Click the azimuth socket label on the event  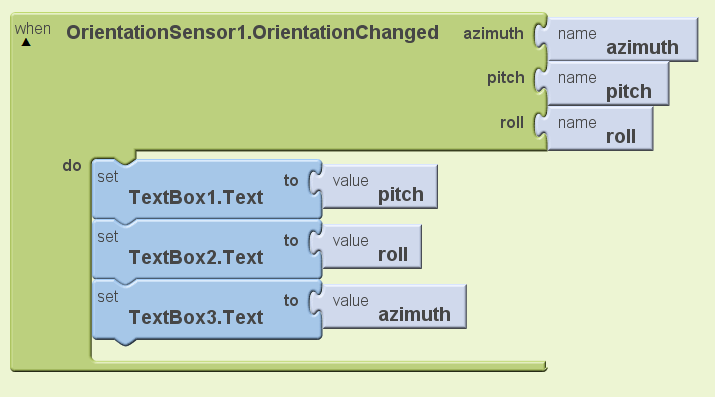click(493, 33)
